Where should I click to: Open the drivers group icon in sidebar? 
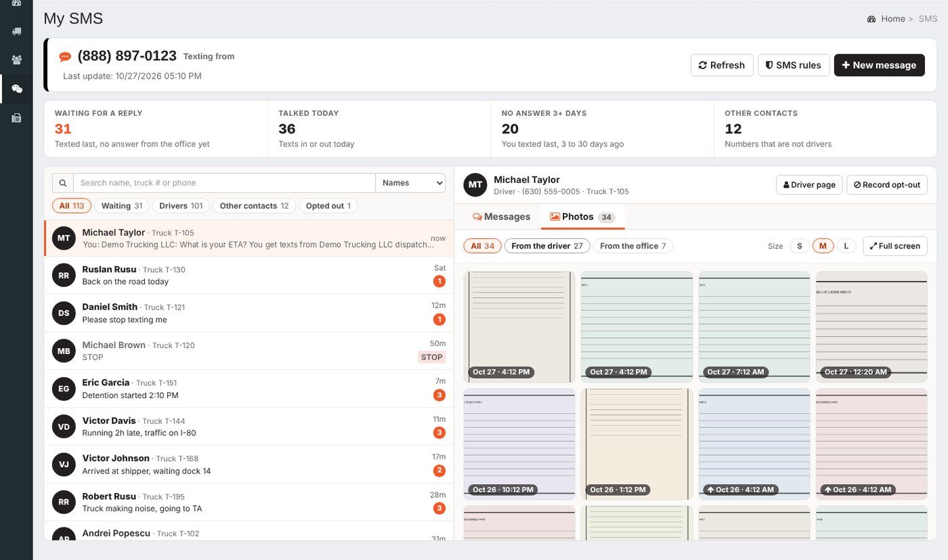click(17, 60)
